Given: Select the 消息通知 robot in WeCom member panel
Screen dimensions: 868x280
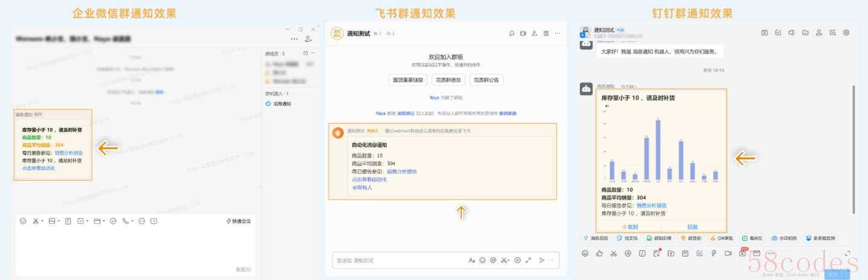Looking at the screenshot, I should click(279, 104).
